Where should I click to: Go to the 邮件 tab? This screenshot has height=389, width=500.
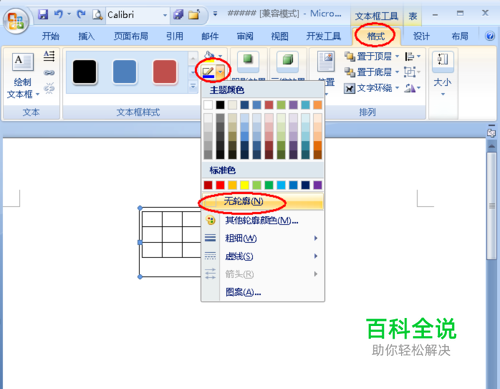pyautogui.click(x=210, y=36)
